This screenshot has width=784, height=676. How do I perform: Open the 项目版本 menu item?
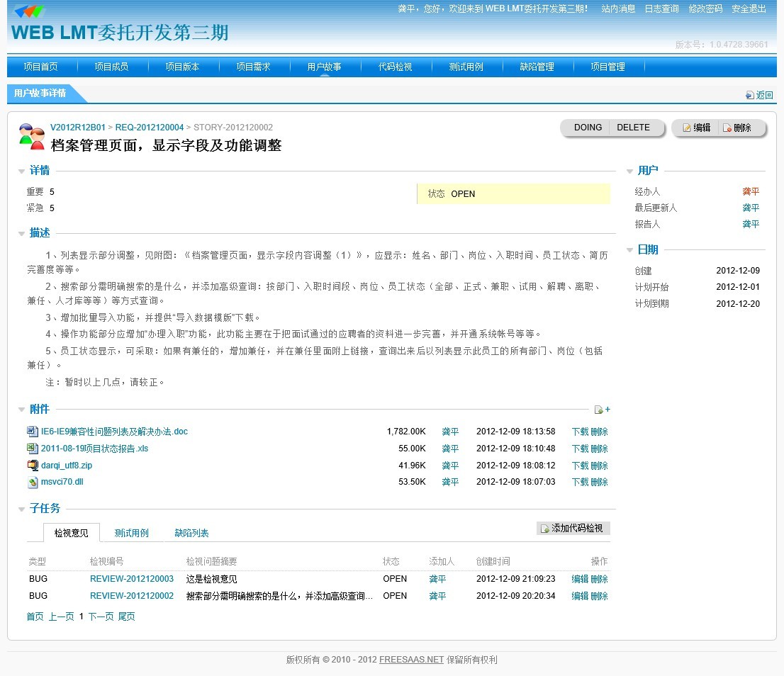click(x=182, y=67)
